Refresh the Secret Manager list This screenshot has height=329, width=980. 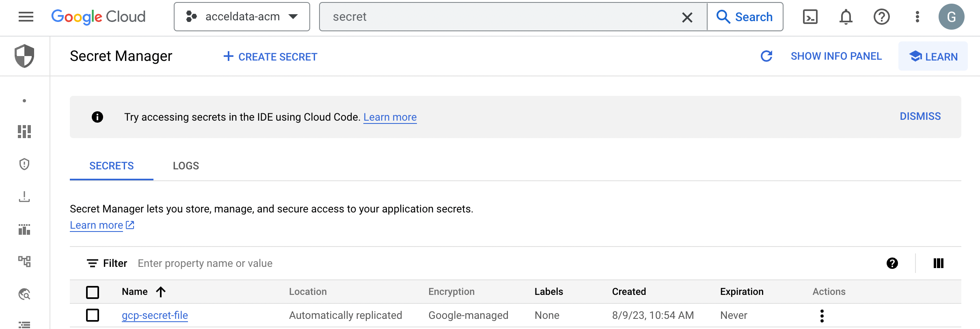point(766,56)
